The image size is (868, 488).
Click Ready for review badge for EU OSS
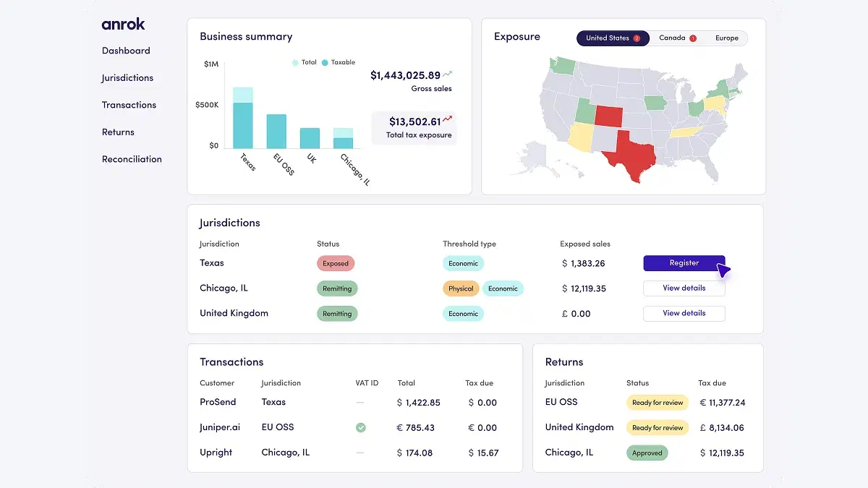(658, 403)
